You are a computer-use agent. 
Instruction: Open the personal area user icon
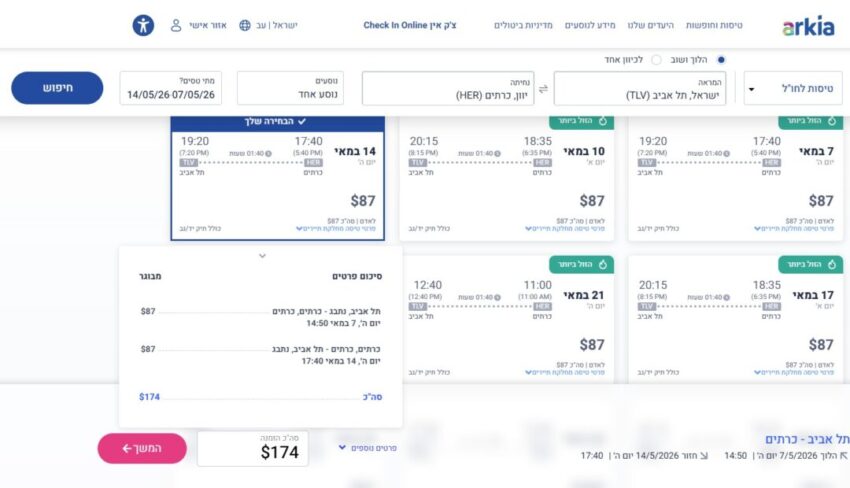coord(176,25)
